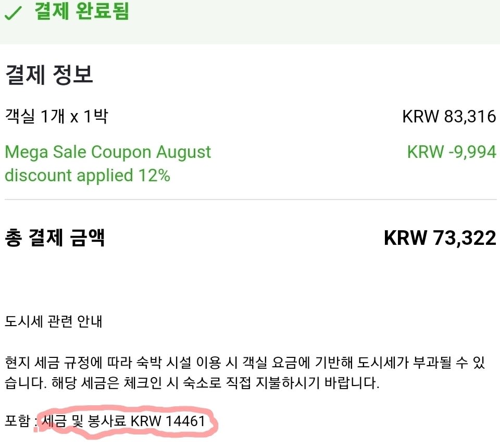Click the 도시세 관련 안내 heading

click(53, 321)
